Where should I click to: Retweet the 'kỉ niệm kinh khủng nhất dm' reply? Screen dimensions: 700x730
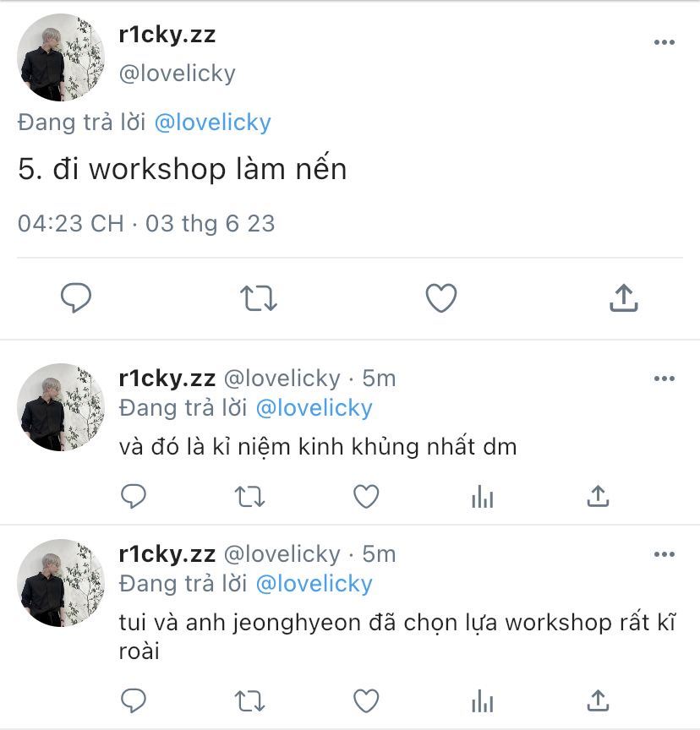coord(249,496)
